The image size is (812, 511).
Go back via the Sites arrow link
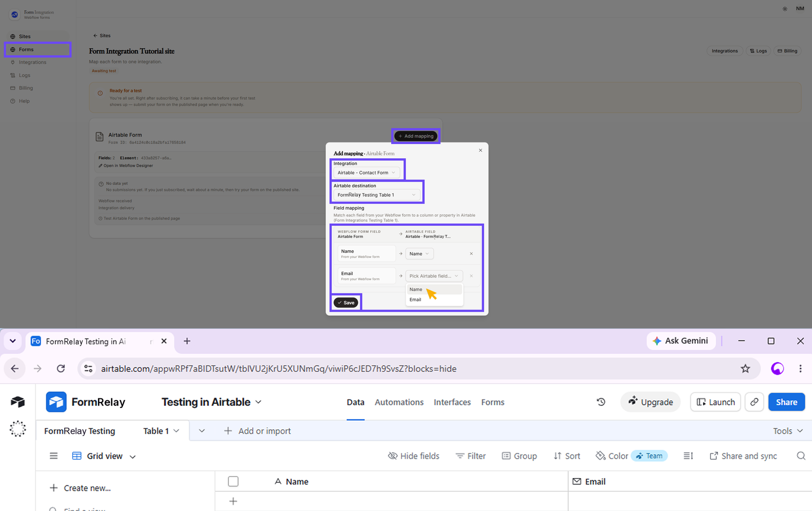101,36
